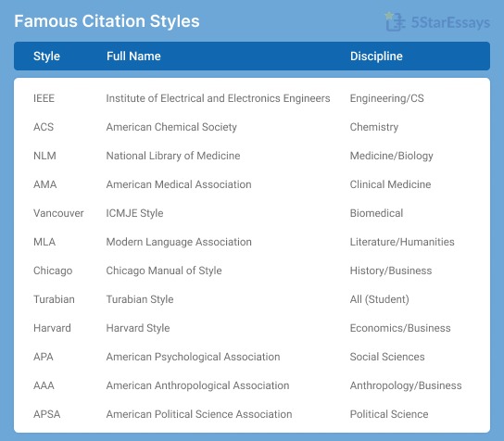
Task: Click 'National Library of Medicine' text
Action: tap(173, 156)
